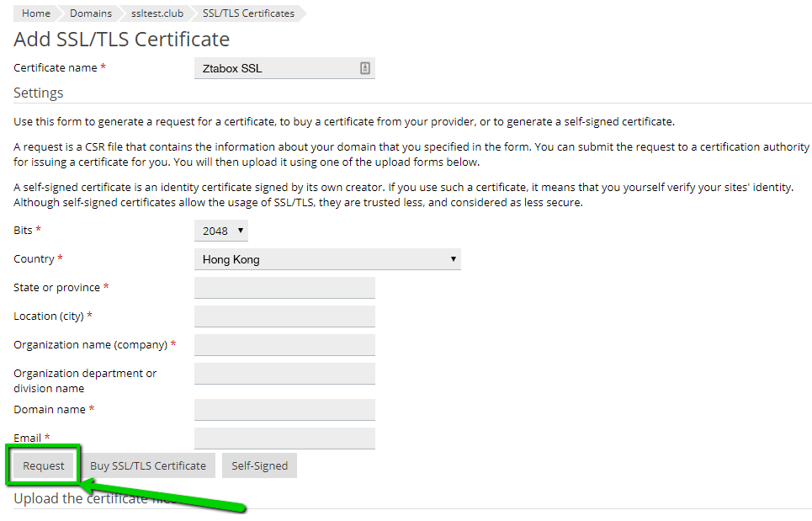Go to Home breadcrumb
Screen dimensions: 812x521
[36, 13]
